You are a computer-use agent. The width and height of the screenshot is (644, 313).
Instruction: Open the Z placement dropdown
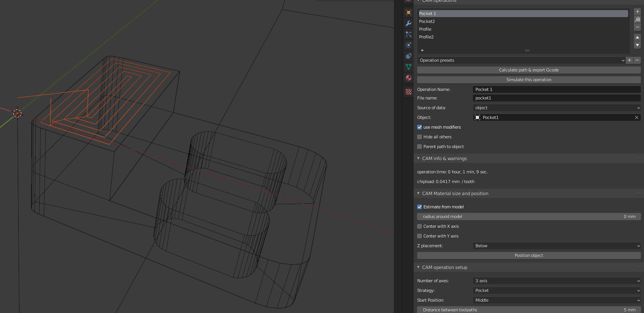(556, 246)
